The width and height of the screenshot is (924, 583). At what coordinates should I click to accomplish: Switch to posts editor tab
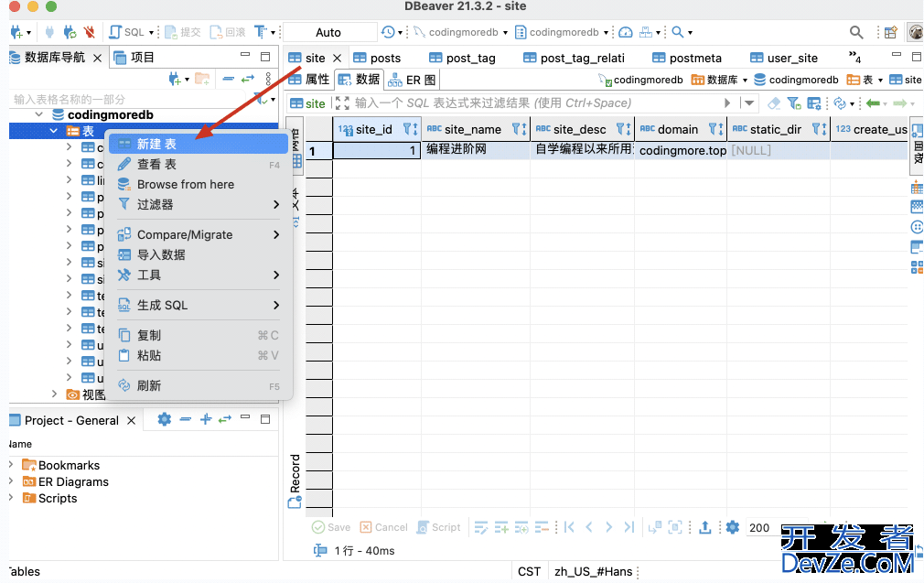[x=377, y=58]
